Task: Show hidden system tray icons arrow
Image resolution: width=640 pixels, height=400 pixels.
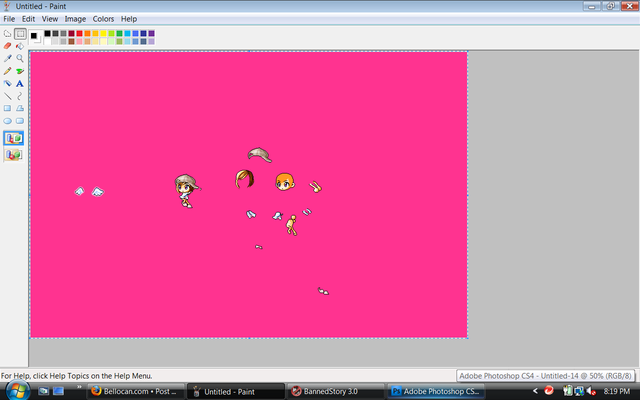Action: (535, 391)
